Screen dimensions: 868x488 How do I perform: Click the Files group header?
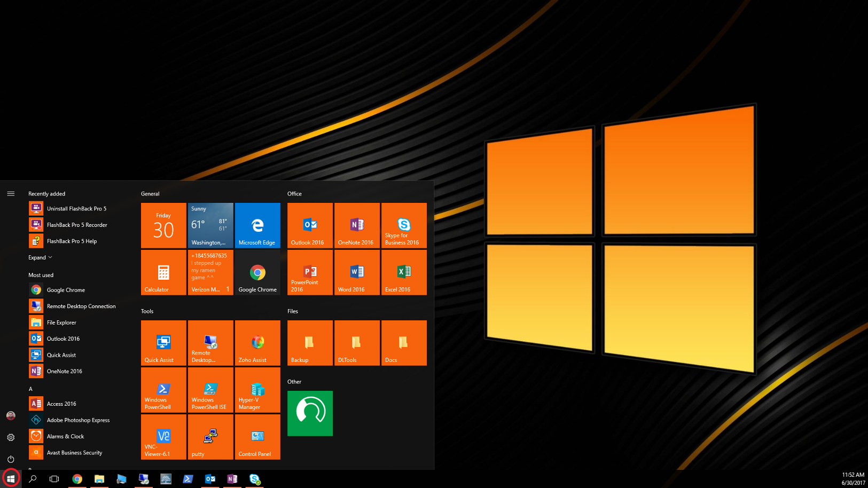(x=293, y=311)
